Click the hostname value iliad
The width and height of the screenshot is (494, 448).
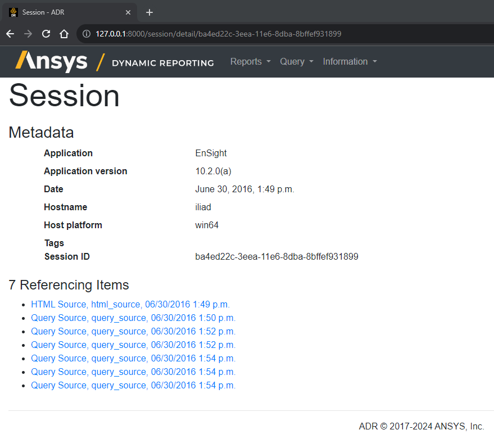click(x=203, y=207)
